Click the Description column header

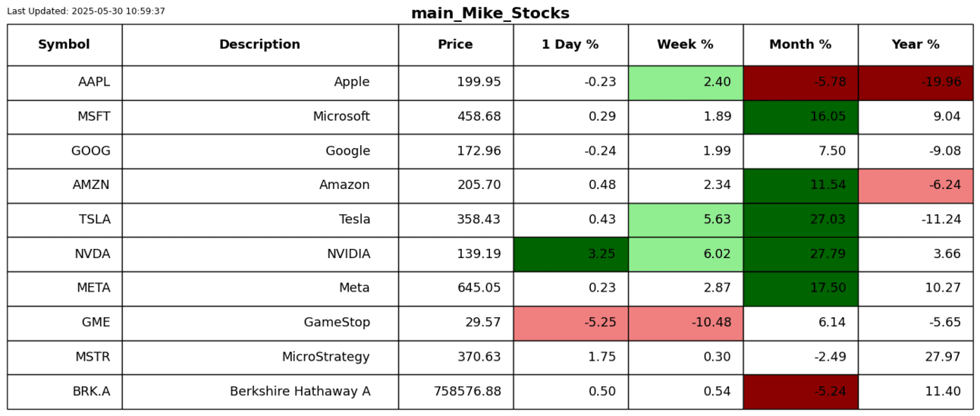(259, 45)
